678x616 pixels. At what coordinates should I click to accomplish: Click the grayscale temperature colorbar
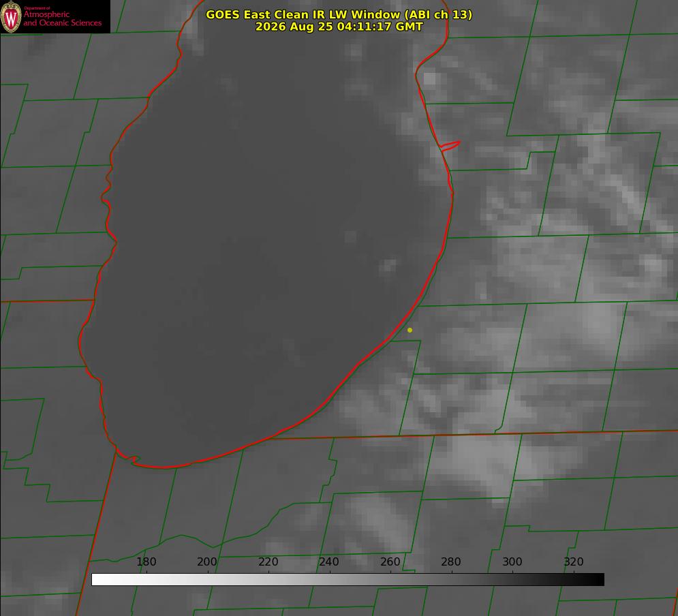(348, 579)
